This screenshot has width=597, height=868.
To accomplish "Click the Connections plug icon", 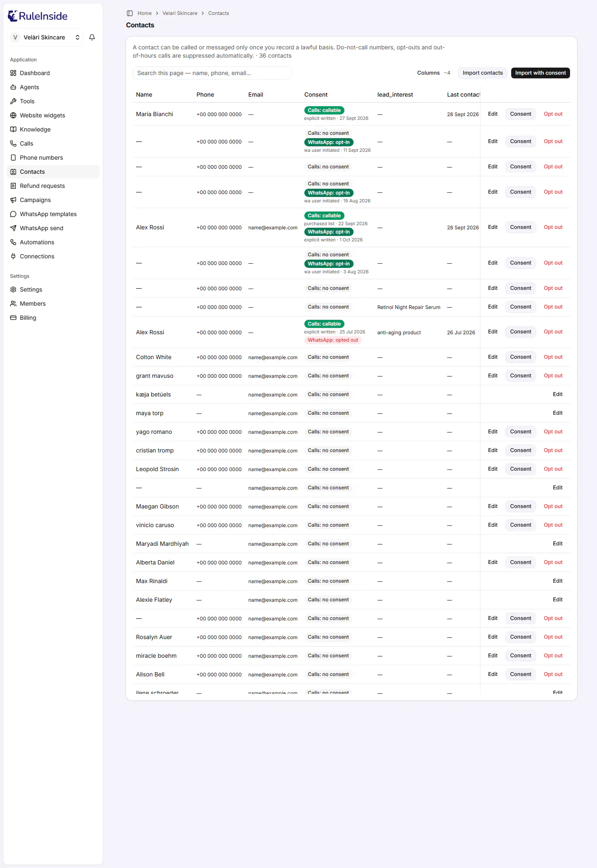I will click(x=13, y=256).
